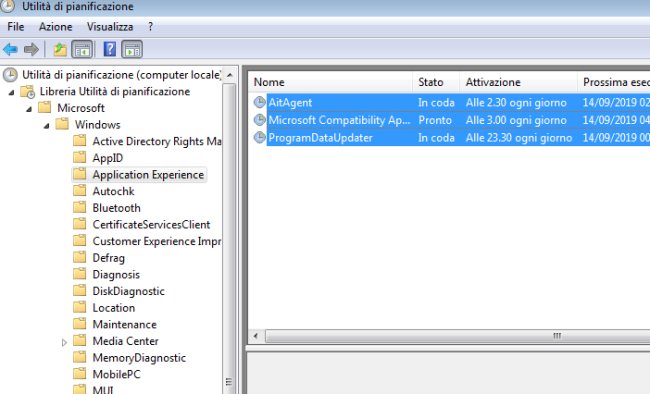Open the File menu
Viewport: 650px width, 394px height.
point(16,27)
